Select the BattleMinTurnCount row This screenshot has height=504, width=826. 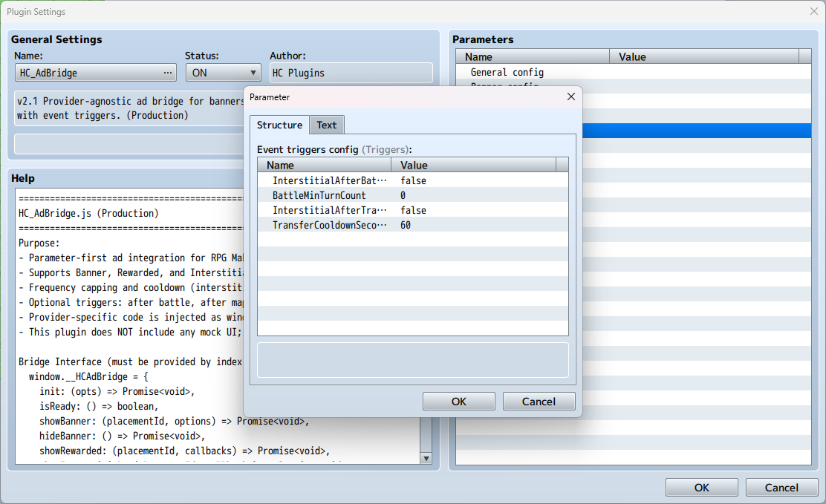coord(412,195)
